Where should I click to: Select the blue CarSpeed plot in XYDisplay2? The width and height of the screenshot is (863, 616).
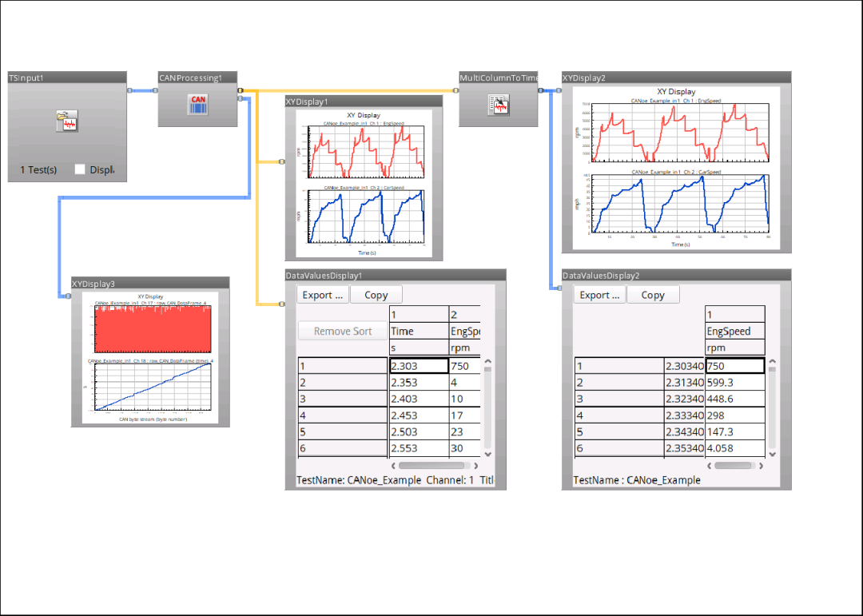[x=679, y=203]
